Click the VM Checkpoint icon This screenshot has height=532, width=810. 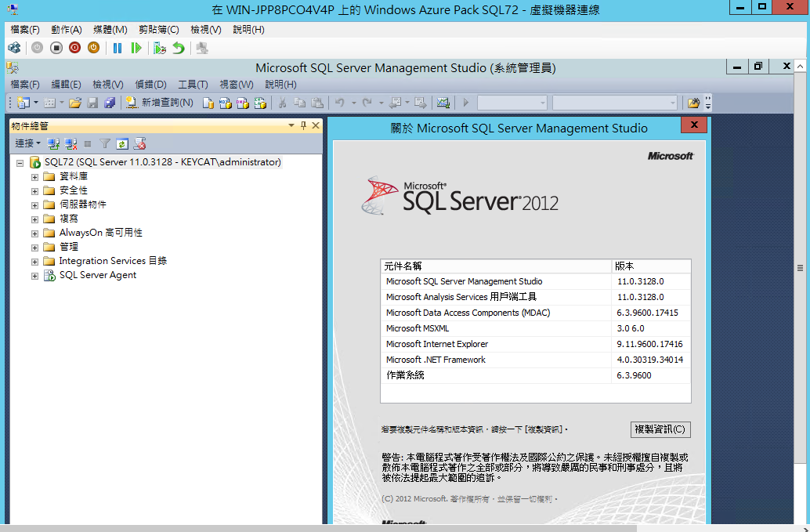160,48
